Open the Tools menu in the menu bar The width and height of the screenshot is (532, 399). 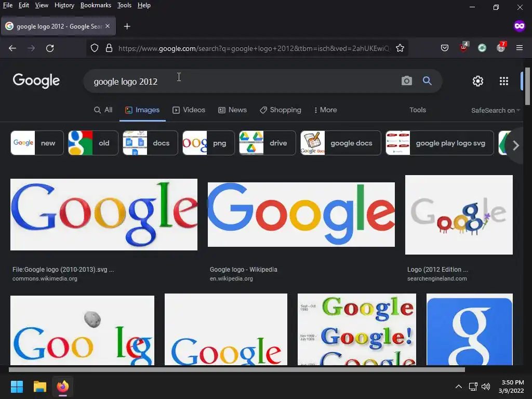point(124,5)
